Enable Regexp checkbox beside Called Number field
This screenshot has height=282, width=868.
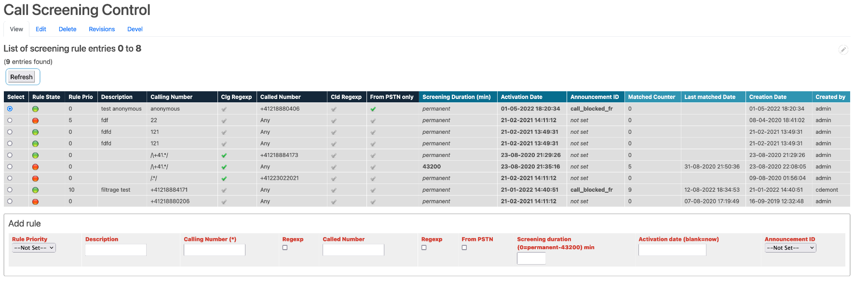(x=424, y=248)
